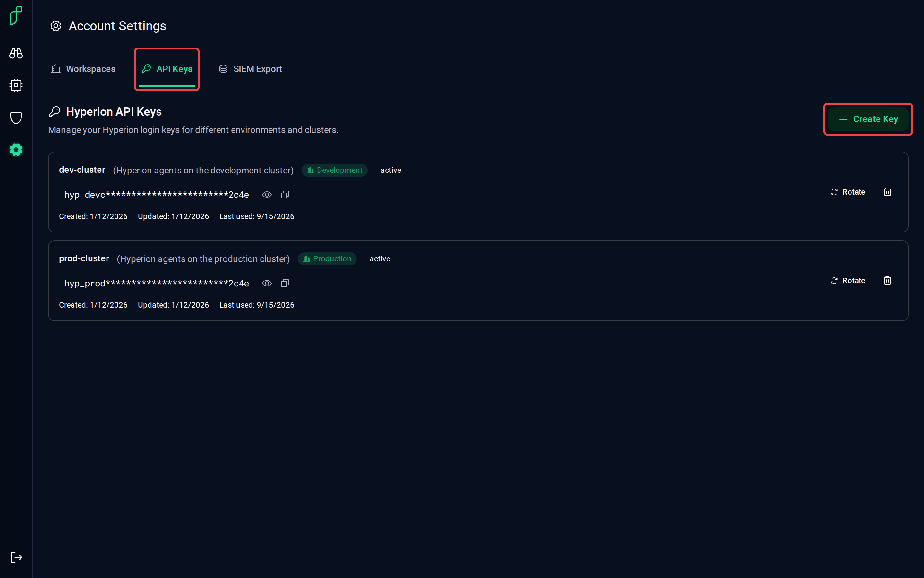Click the active status of dev-cluster
This screenshot has height=578, width=924.
[x=390, y=170]
